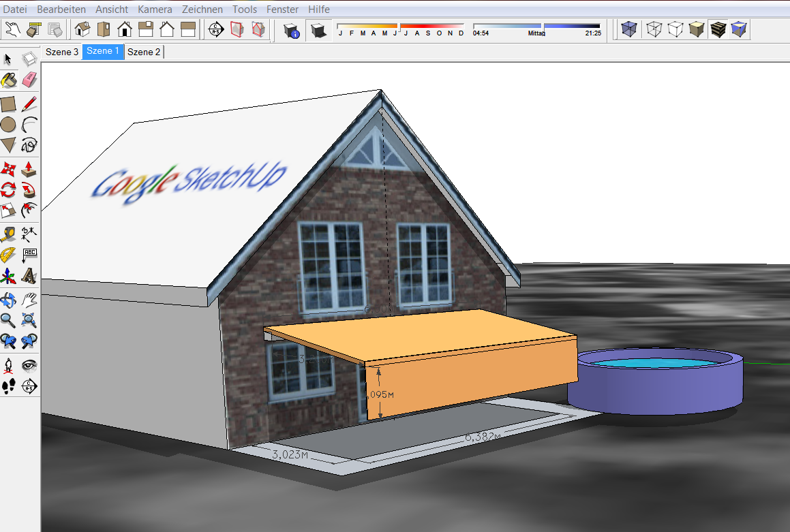790x532 pixels.
Task: Select the Paint Bucket tool
Action: point(9,80)
